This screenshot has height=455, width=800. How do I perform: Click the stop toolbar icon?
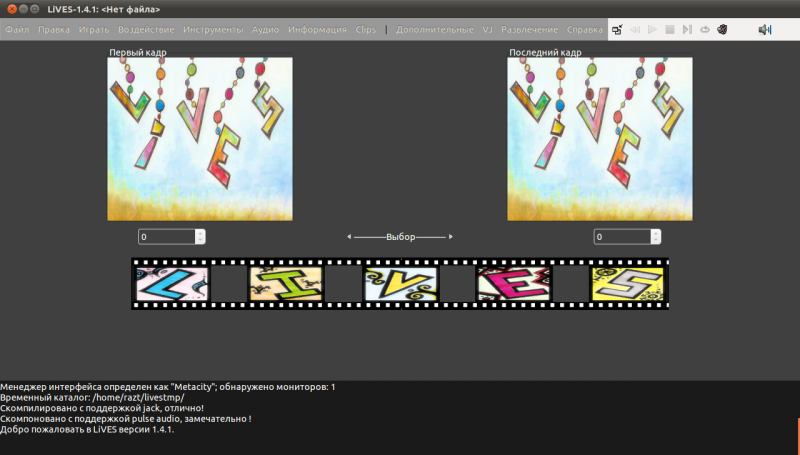point(670,30)
